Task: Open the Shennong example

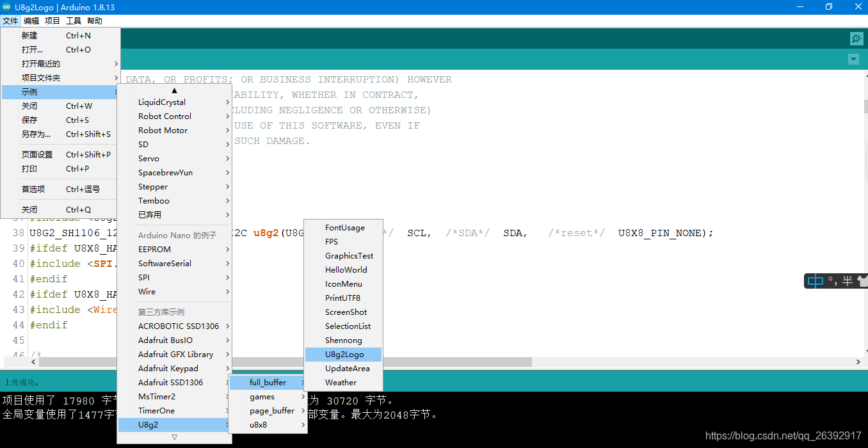Action: coord(343,340)
